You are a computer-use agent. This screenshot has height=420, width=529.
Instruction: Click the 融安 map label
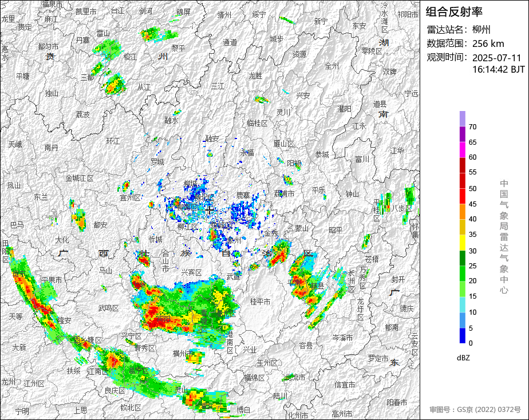[x=212, y=138]
